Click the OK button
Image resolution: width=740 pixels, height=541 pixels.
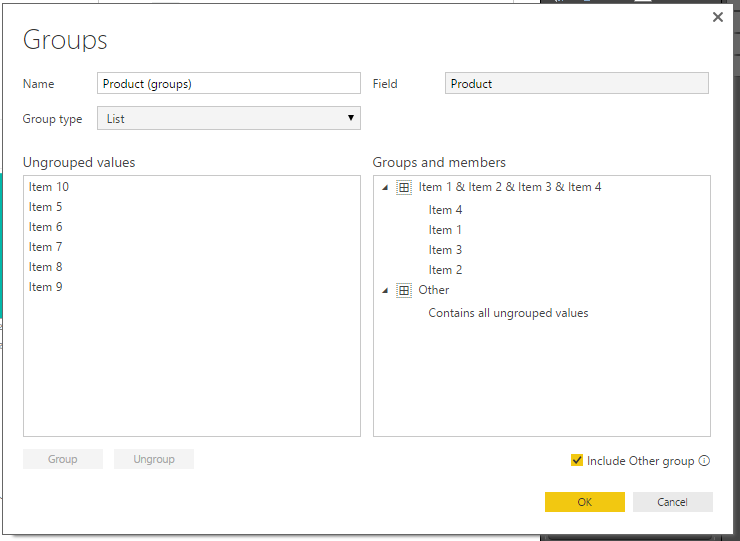click(585, 502)
